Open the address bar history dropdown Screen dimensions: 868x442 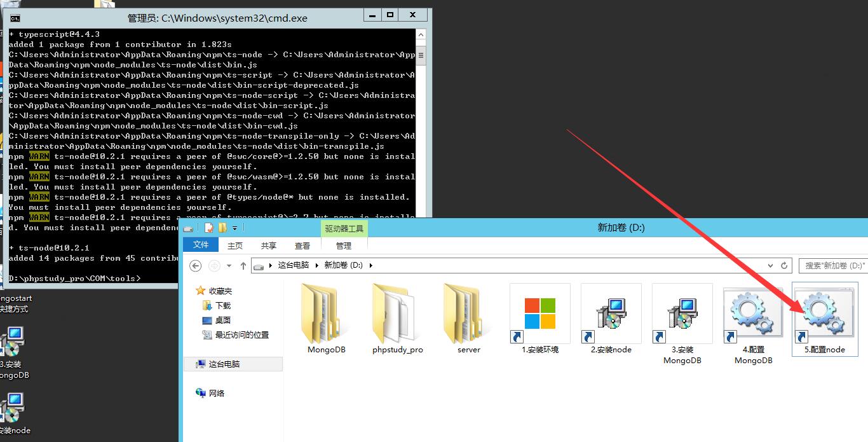pos(771,265)
